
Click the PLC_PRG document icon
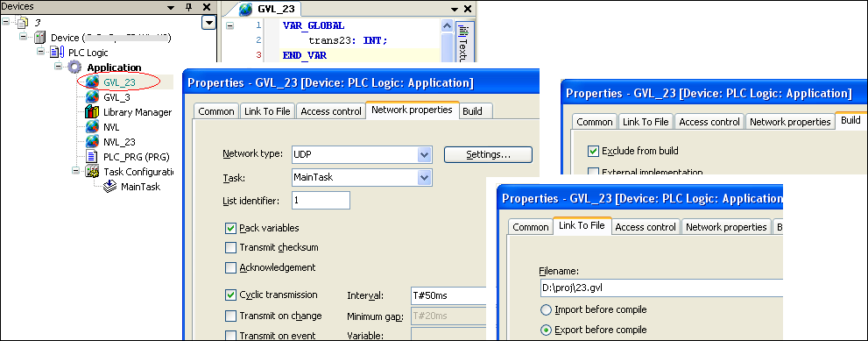tap(93, 156)
